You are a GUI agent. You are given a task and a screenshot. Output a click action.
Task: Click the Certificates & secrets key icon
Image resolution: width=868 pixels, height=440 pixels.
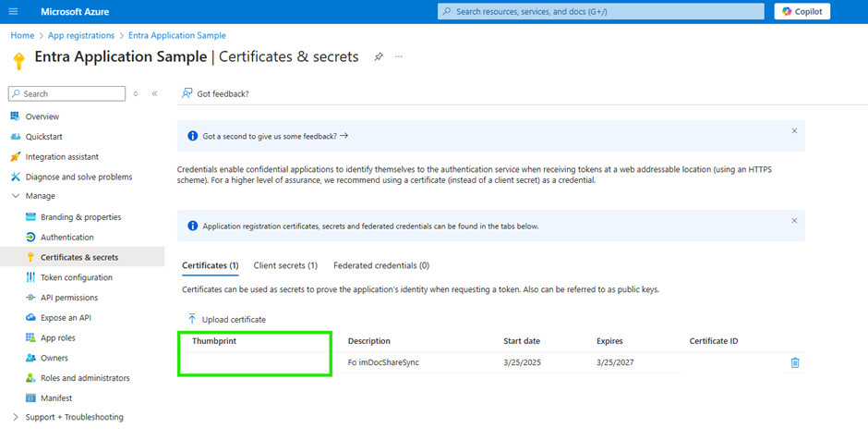(30, 257)
